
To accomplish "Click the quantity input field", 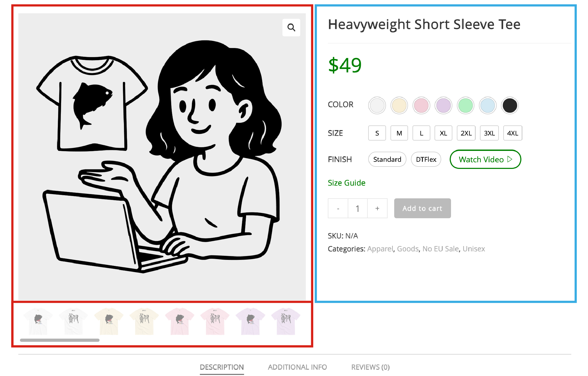I will (358, 208).
